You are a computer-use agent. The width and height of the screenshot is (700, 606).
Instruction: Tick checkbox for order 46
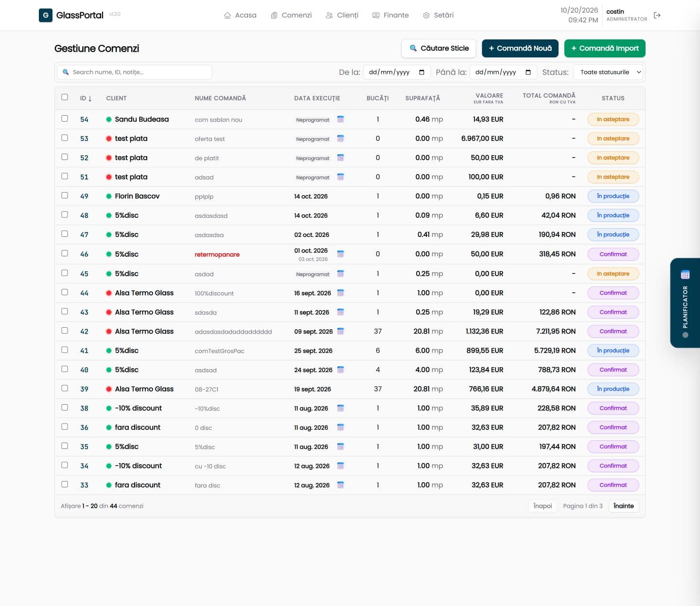click(65, 253)
